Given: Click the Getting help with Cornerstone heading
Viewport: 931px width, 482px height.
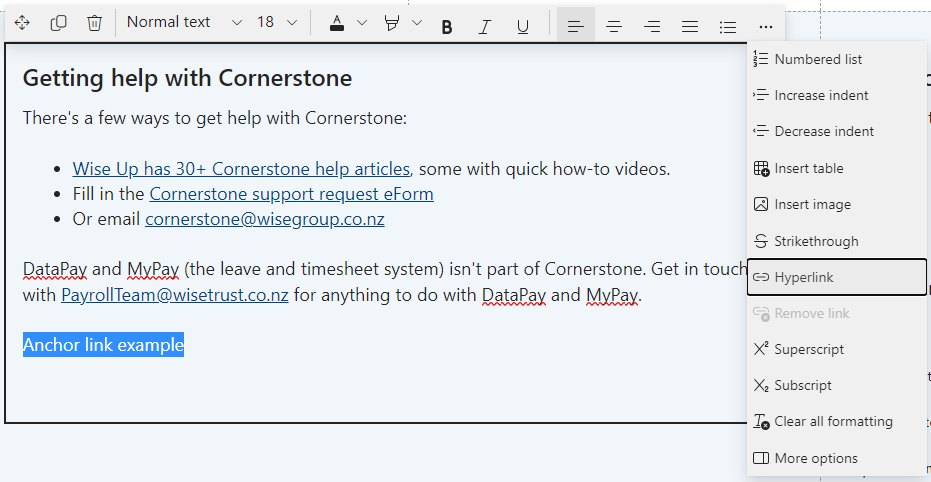Looking at the screenshot, I should tap(187, 78).
